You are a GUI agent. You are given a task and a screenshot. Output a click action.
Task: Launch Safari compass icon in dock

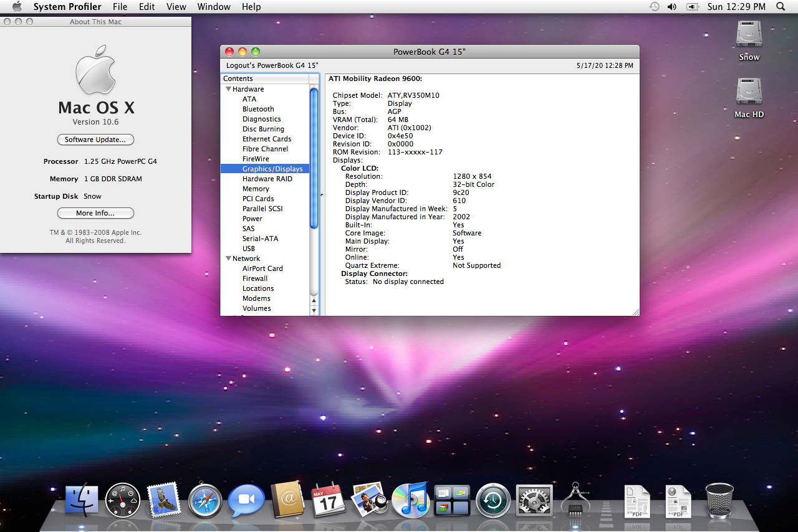(204, 500)
